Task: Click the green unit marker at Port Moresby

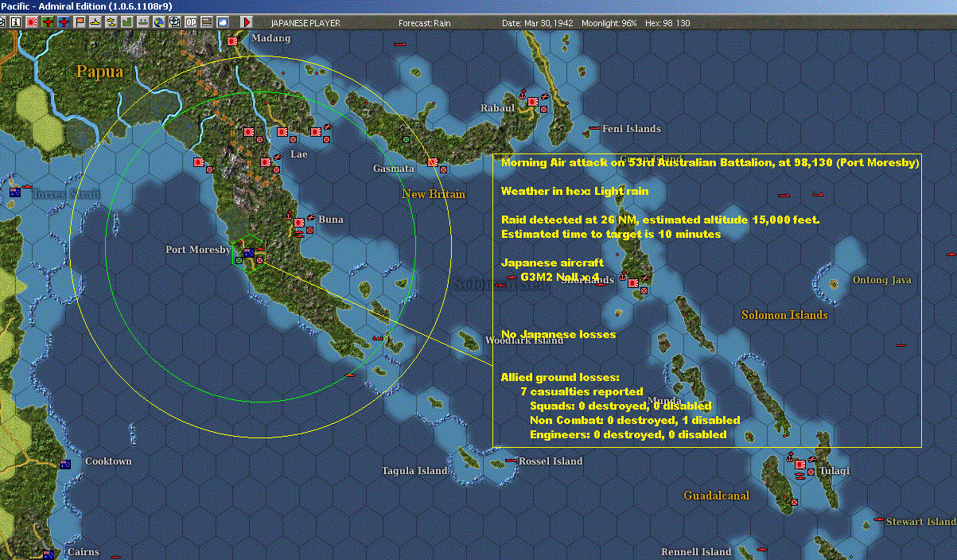Action: pos(239,260)
